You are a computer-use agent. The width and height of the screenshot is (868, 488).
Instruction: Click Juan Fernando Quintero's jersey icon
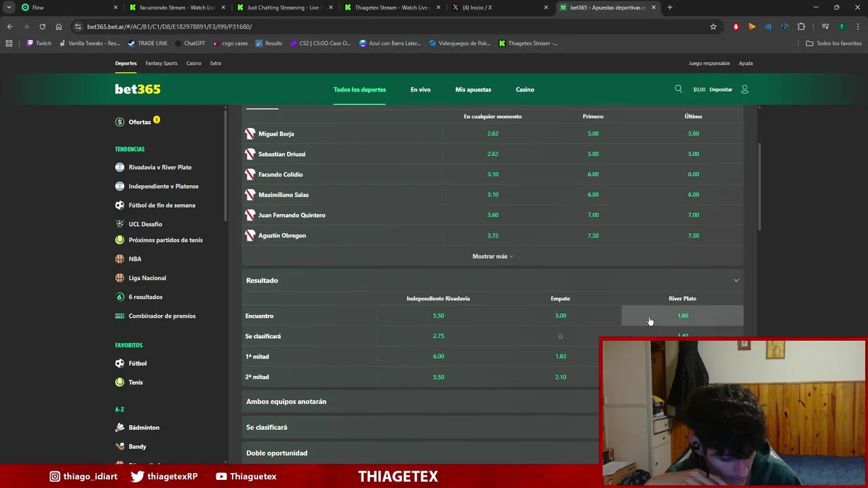pyautogui.click(x=250, y=215)
